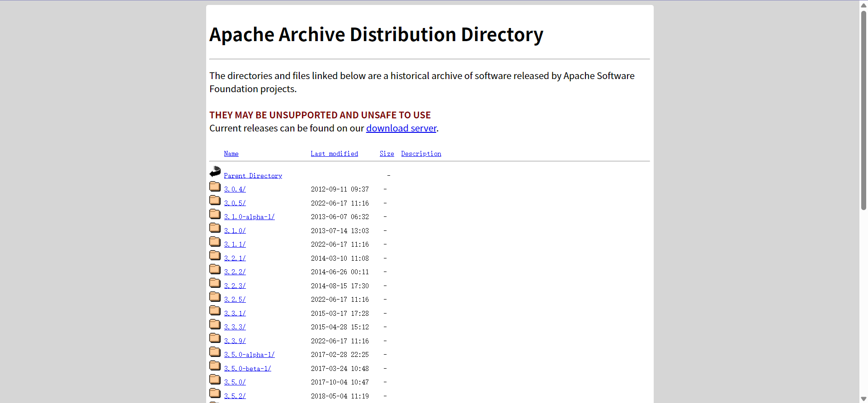Sort listing by Size column
The width and height of the screenshot is (868, 403).
coord(387,154)
